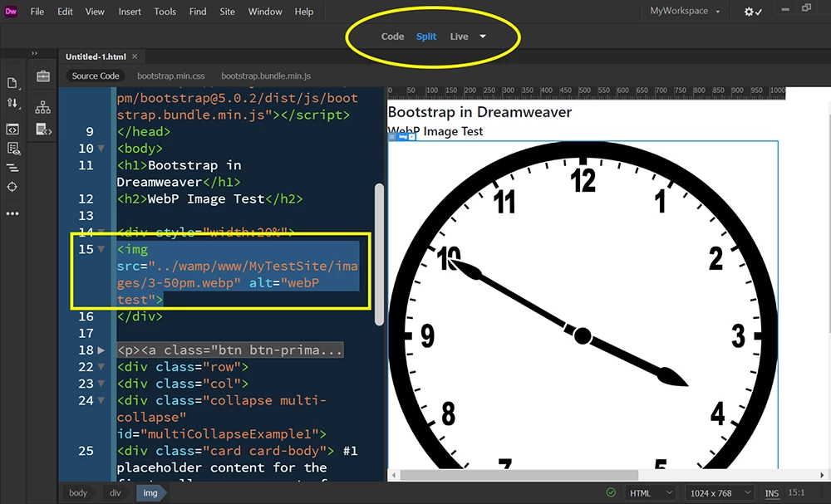Image resolution: width=831 pixels, height=504 pixels.
Task: Click the Live view scroll left arrow
Action: tap(393, 475)
